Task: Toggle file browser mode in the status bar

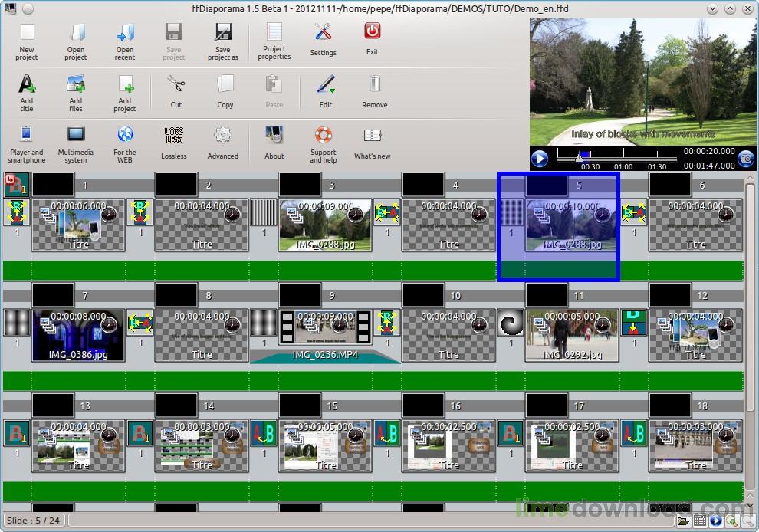Action: [x=684, y=521]
